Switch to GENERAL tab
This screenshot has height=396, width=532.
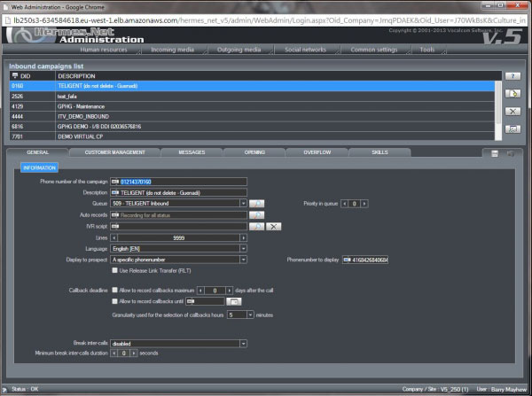coord(37,152)
